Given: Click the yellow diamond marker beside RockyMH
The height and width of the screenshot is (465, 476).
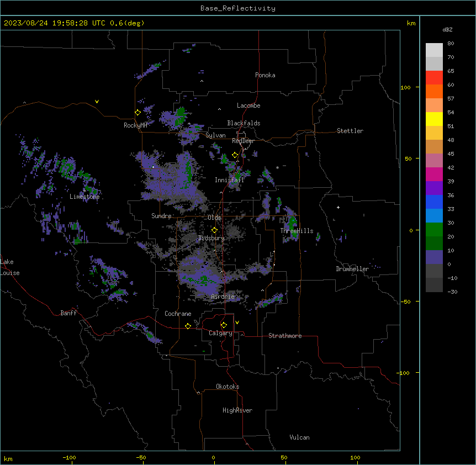Looking at the screenshot, I should (138, 113).
